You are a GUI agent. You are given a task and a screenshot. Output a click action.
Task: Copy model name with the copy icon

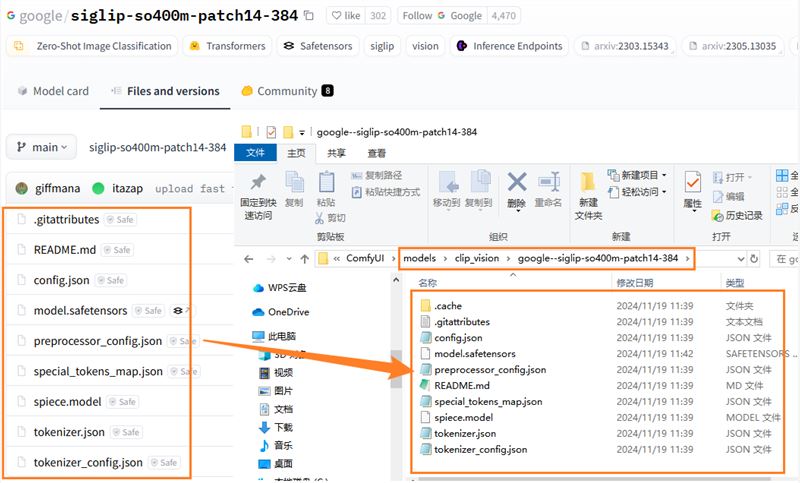[x=309, y=15]
